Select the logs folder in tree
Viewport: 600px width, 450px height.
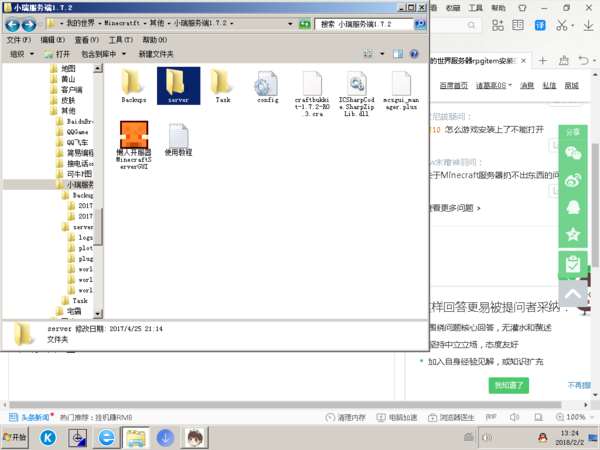tap(85, 238)
